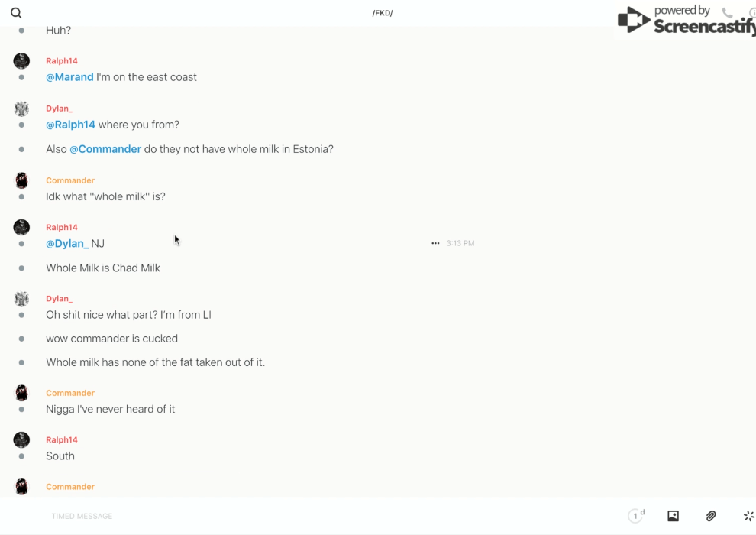Screen dimensions: 756x535
Task: Attach a file using the paperclip icon
Action: 711,516
